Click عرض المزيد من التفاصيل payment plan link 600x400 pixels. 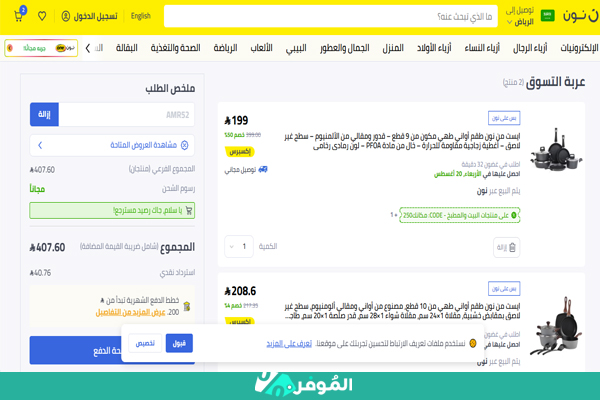130,312
